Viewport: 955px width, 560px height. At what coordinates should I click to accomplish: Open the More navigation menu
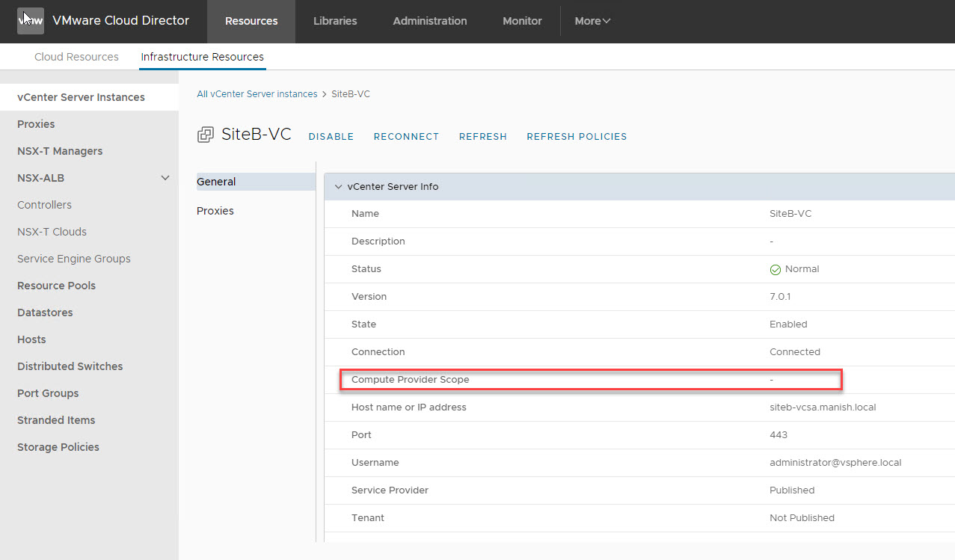click(x=592, y=20)
